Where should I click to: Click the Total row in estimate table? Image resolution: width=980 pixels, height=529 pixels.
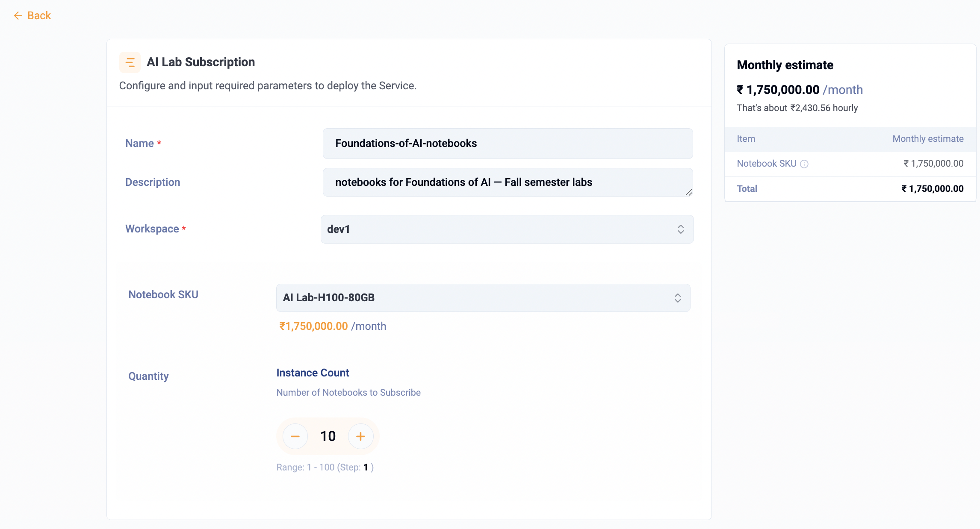(x=747, y=189)
